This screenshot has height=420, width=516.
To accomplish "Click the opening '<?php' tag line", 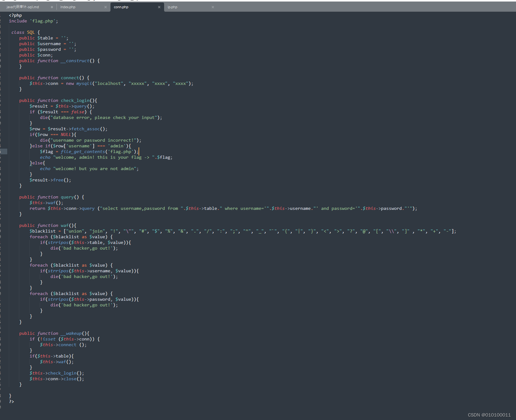I will [15, 15].
